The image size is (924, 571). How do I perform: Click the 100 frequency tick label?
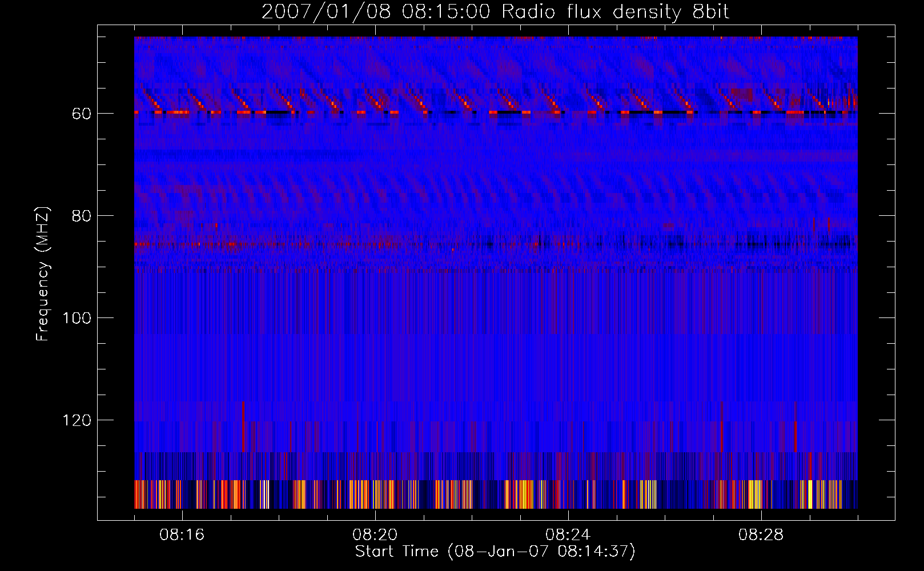(77, 318)
